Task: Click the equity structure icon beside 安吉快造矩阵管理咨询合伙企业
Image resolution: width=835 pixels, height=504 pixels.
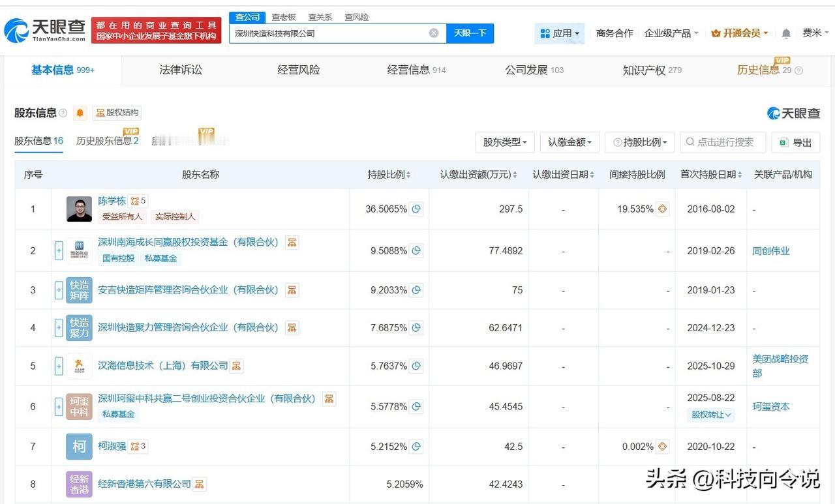Action: 292,290
